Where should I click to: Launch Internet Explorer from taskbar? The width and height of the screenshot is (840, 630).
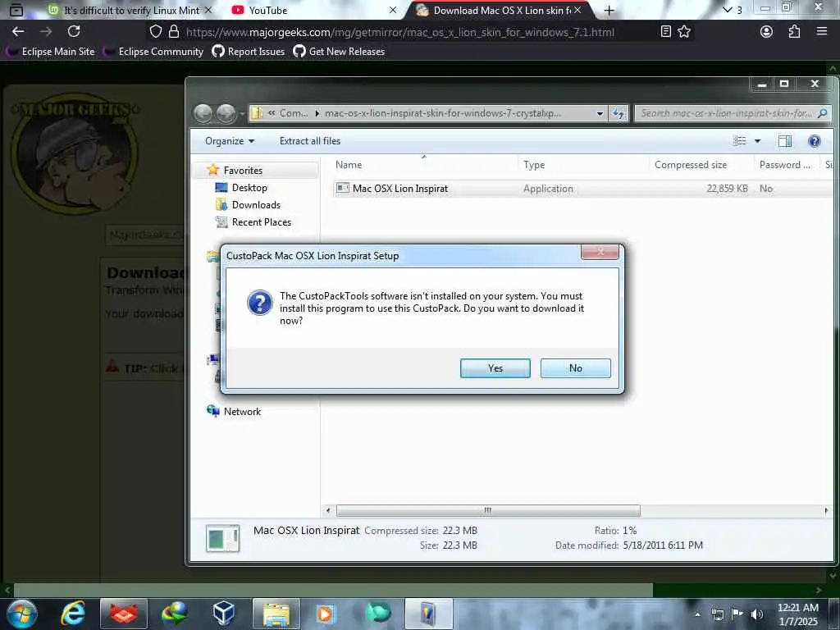click(x=73, y=614)
